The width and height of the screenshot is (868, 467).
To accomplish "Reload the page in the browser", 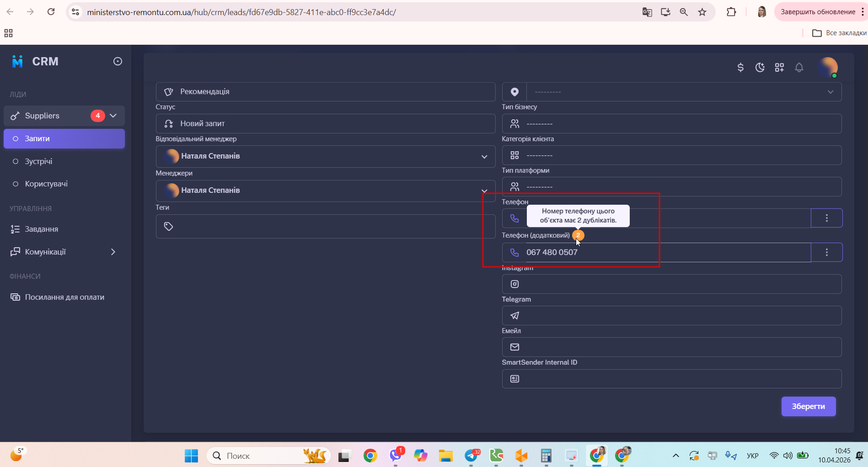I will point(51,12).
